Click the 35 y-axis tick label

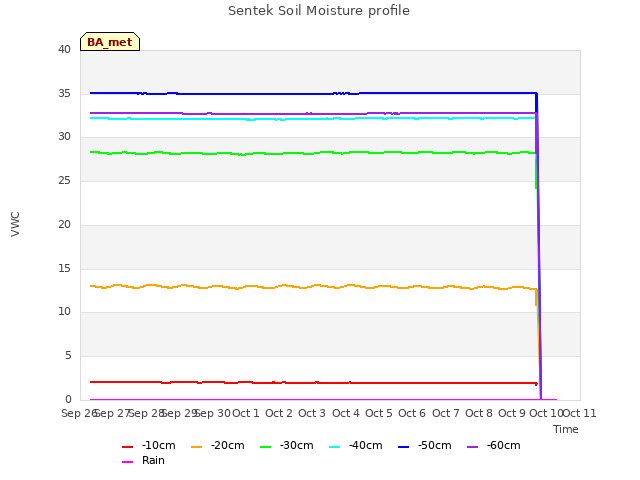click(64, 93)
